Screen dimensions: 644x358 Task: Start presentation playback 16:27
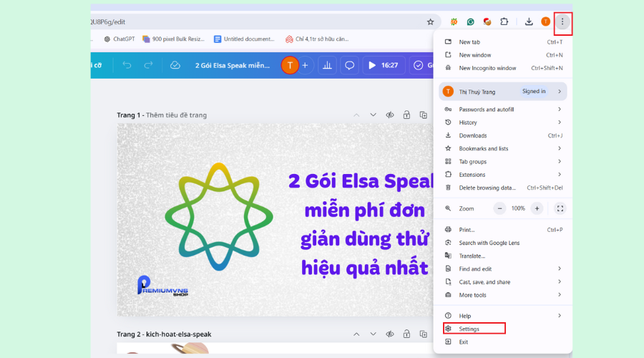tap(384, 65)
